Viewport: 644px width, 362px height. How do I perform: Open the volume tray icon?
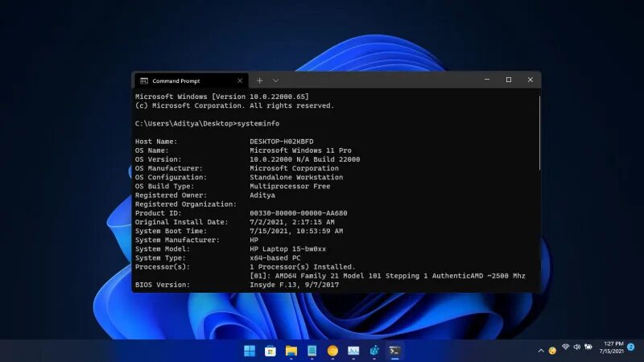click(576, 348)
